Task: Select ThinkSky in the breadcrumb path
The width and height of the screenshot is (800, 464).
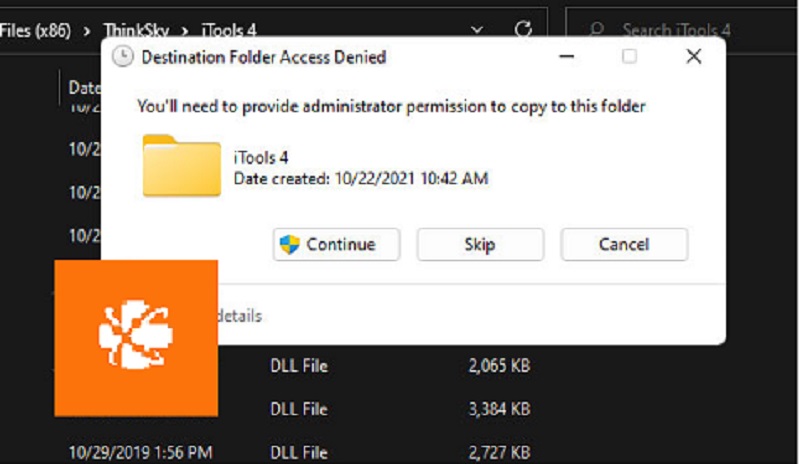Action: (x=136, y=31)
